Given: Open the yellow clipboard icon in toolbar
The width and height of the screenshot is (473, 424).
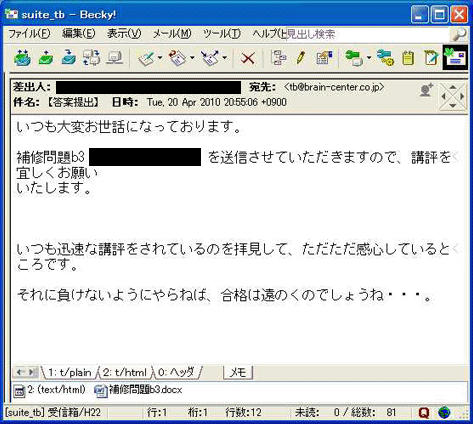Looking at the screenshot, I should (x=408, y=58).
